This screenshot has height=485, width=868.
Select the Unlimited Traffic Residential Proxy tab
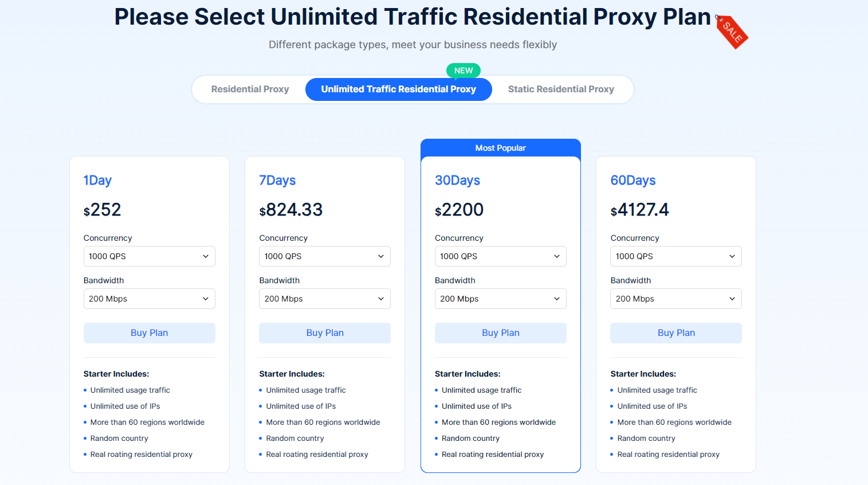[x=399, y=89]
